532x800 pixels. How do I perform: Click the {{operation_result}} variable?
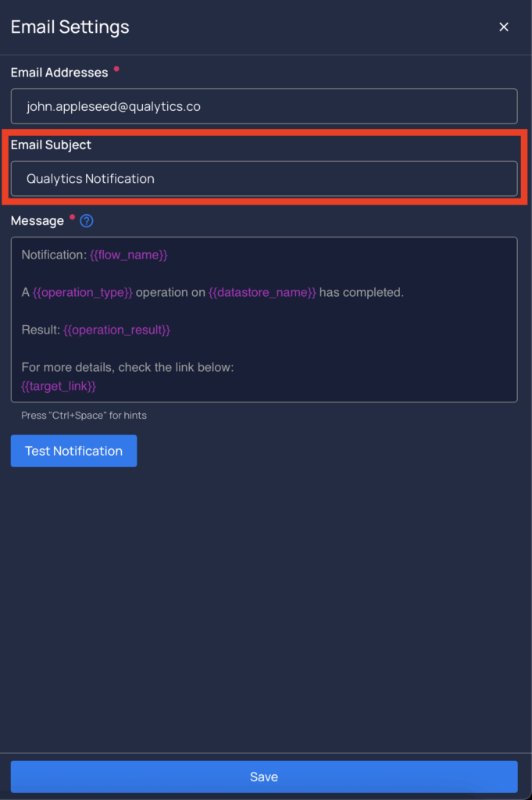(x=117, y=330)
